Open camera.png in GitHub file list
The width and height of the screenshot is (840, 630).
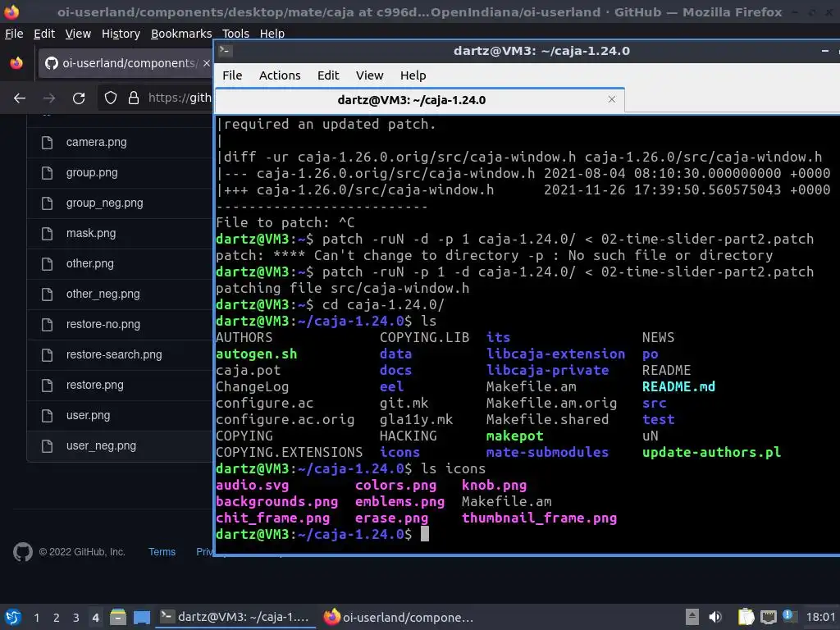point(97,143)
